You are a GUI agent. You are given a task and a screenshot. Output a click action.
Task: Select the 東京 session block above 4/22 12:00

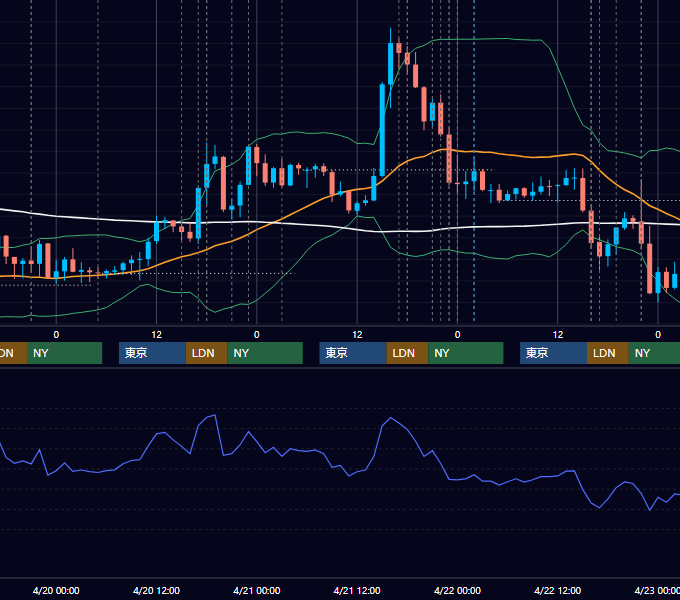(x=553, y=353)
